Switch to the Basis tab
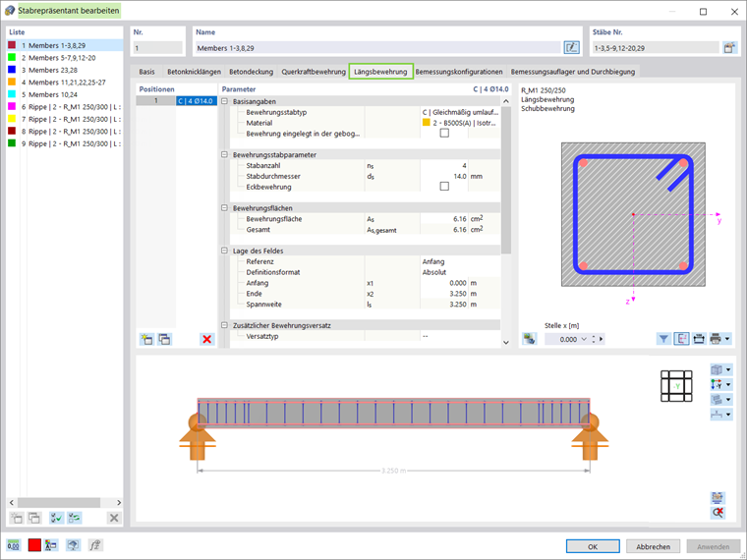The height and width of the screenshot is (560, 747). (146, 72)
